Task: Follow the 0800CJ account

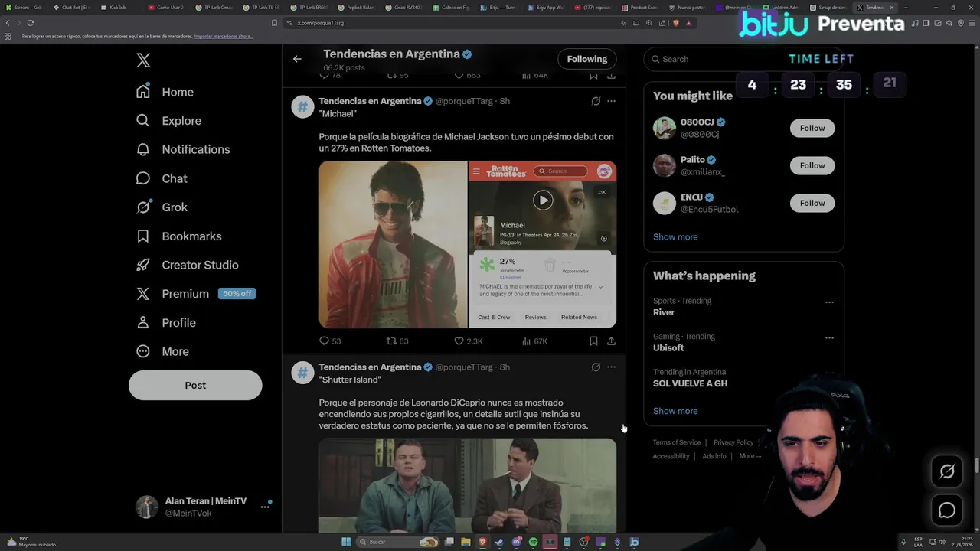Action: (812, 128)
